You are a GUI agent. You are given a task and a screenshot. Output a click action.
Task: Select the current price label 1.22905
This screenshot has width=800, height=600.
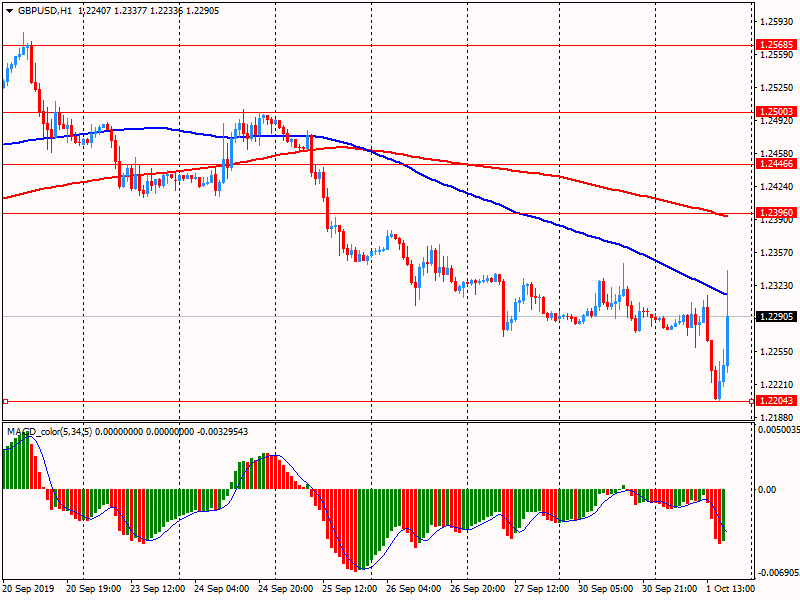[776, 317]
